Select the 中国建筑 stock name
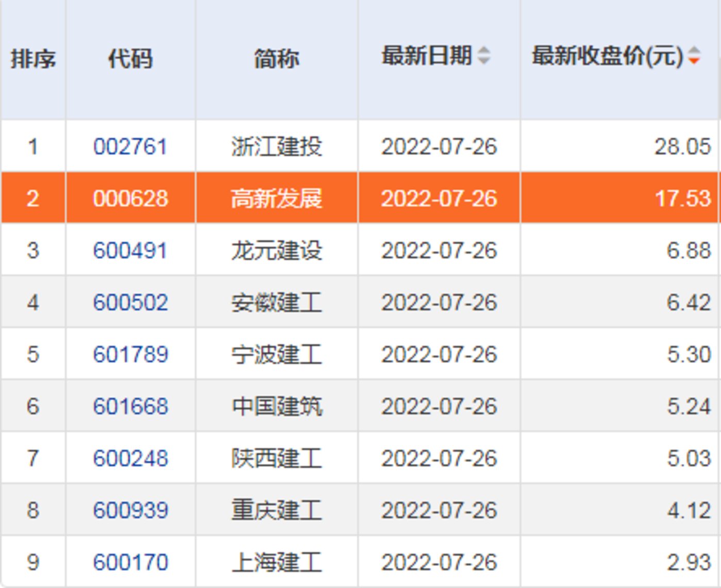 coord(277,407)
